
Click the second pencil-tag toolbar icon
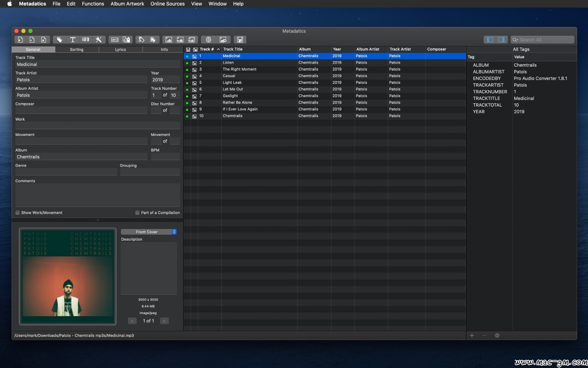point(153,40)
